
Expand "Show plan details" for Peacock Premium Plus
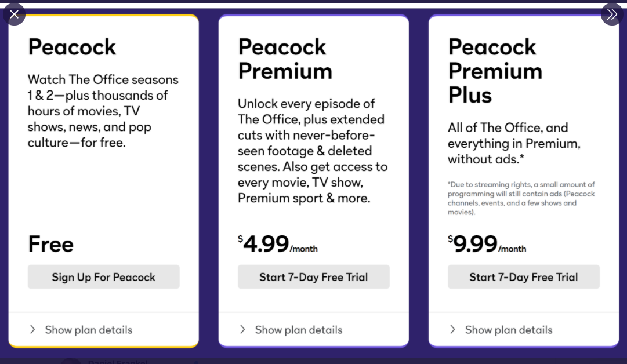(x=509, y=330)
